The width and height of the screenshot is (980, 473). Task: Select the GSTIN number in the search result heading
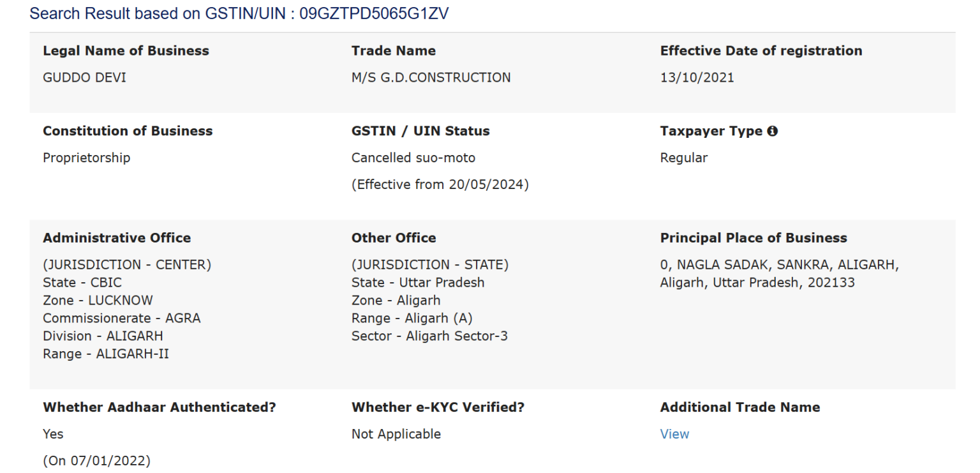tap(374, 13)
